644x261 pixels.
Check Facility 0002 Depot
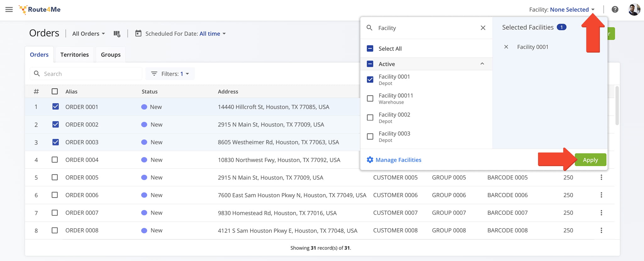coord(370,117)
